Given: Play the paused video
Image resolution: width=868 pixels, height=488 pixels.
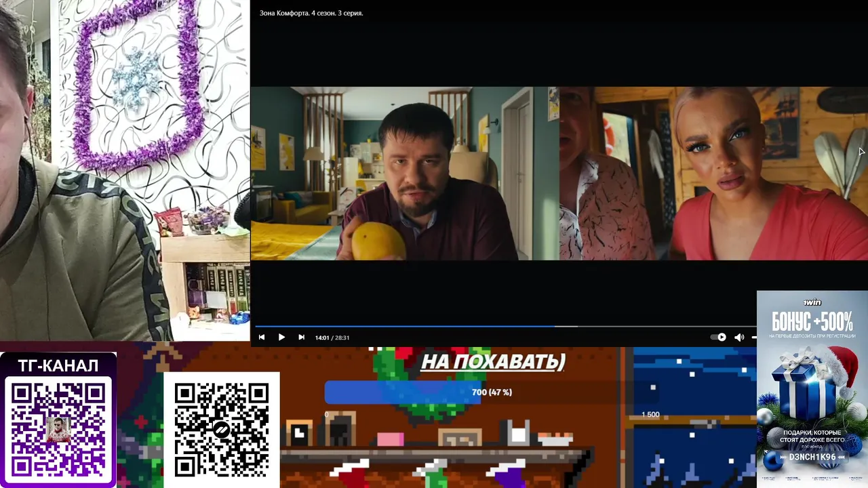Looking at the screenshot, I should coord(281,338).
